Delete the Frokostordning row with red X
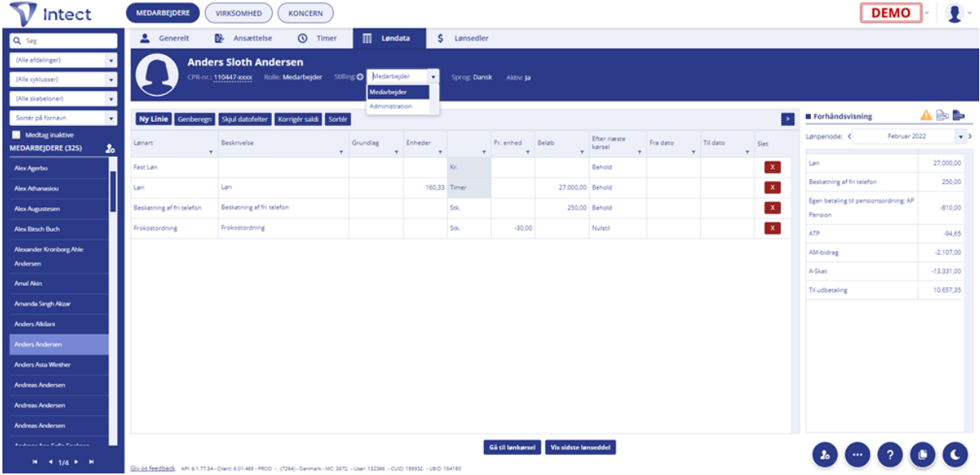 tap(771, 228)
